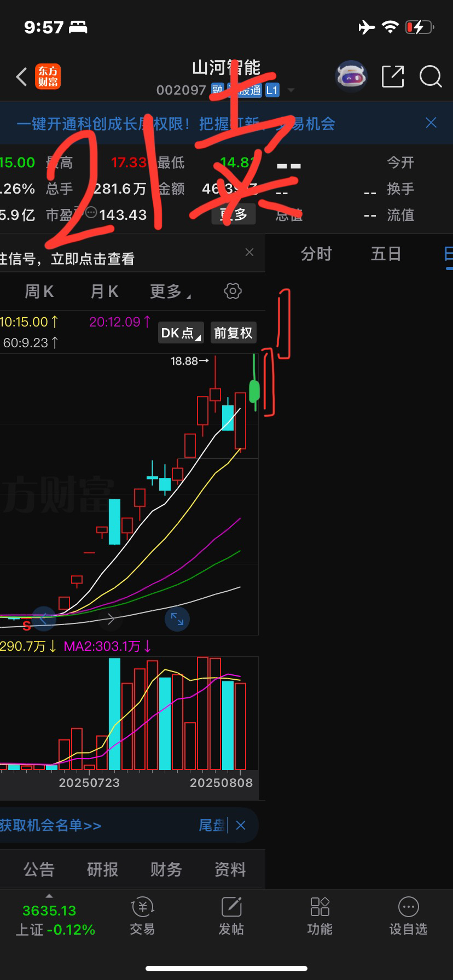Tap the 上证 3635.13 index ticker

click(x=55, y=920)
